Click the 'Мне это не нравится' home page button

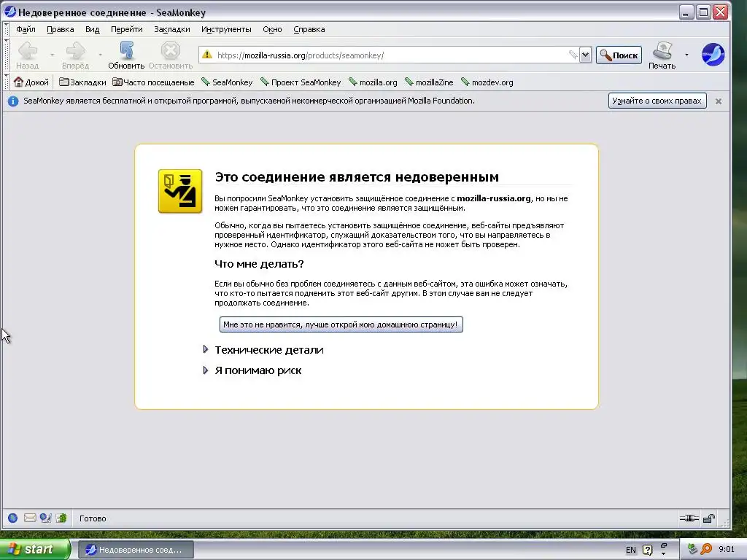click(x=341, y=324)
